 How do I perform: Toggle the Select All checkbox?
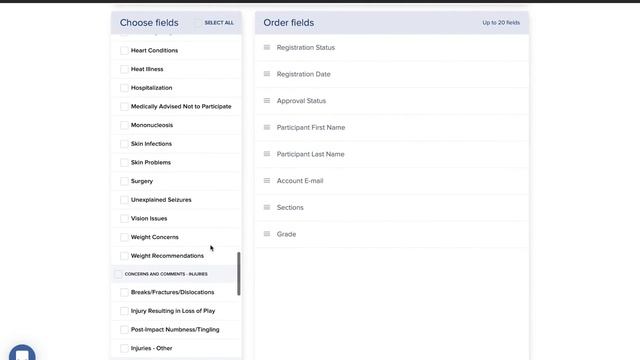[198, 22]
